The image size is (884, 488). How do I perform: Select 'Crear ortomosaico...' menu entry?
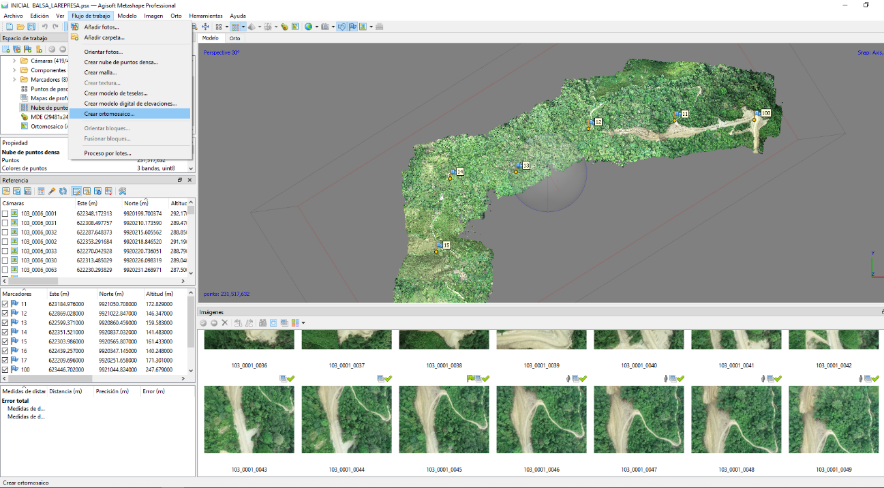point(109,113)
